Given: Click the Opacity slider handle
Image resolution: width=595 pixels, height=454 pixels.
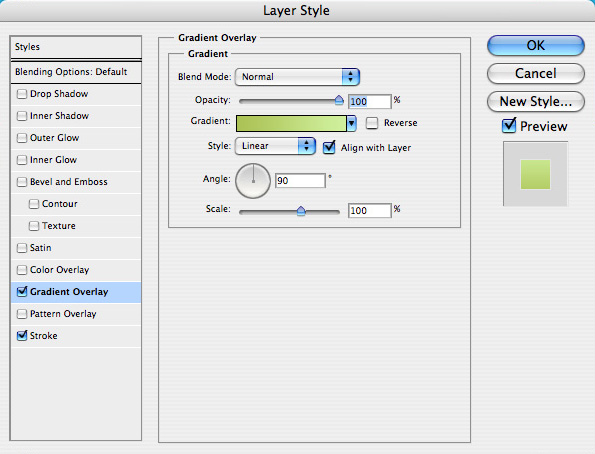Looking at the screenshot, I should [339, 100].
